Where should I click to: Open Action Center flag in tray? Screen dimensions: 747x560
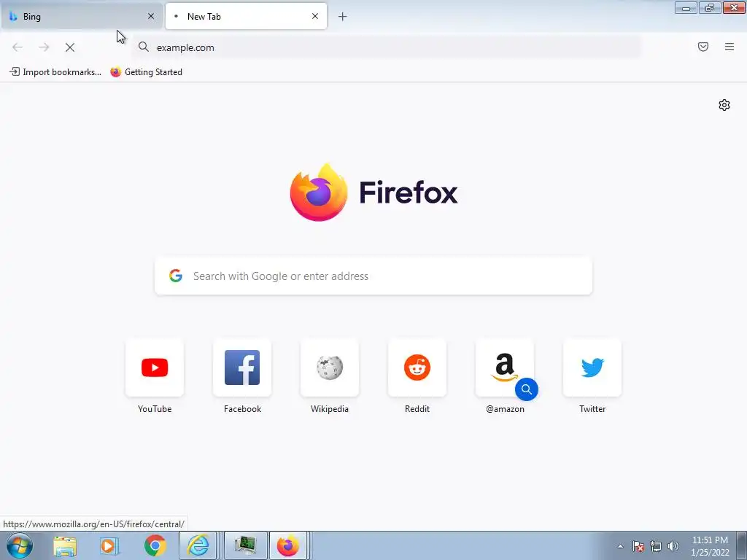coord(638,546)
